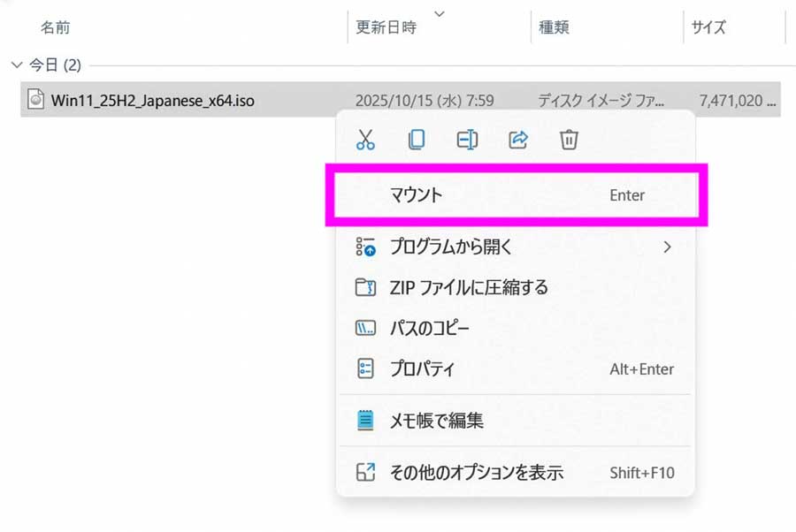Click the Copy icon in context menu

(x=416, y=140)
